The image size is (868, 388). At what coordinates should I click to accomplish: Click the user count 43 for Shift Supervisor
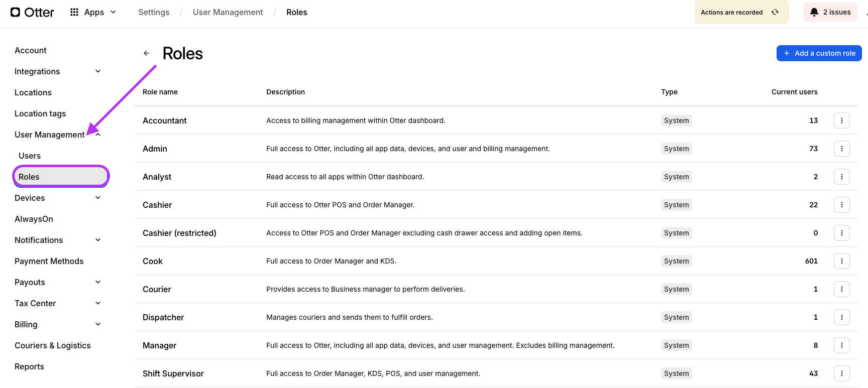click(813, 373)
